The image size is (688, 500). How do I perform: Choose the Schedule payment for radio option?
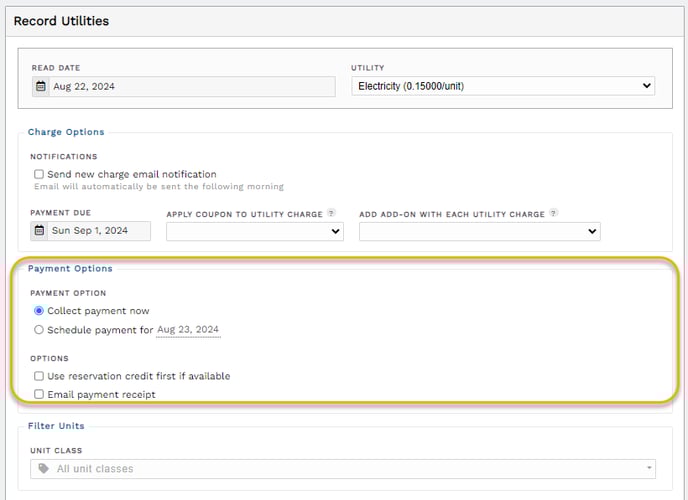39,330
